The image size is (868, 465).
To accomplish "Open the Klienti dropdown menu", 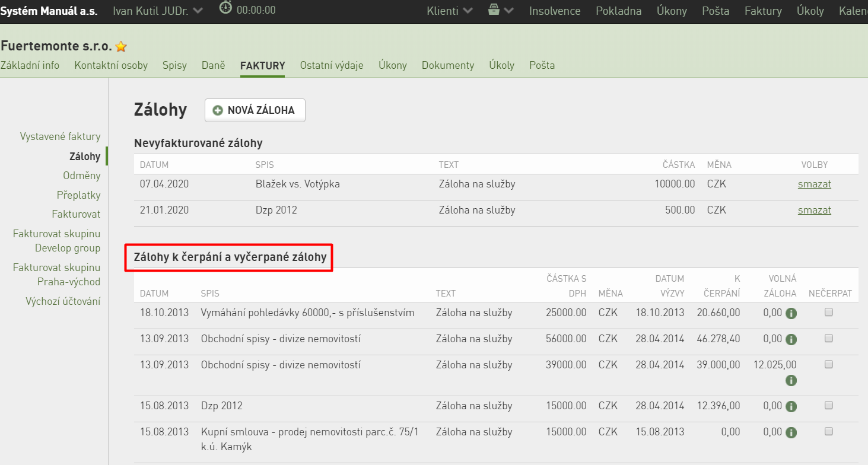I will point(450,11).
